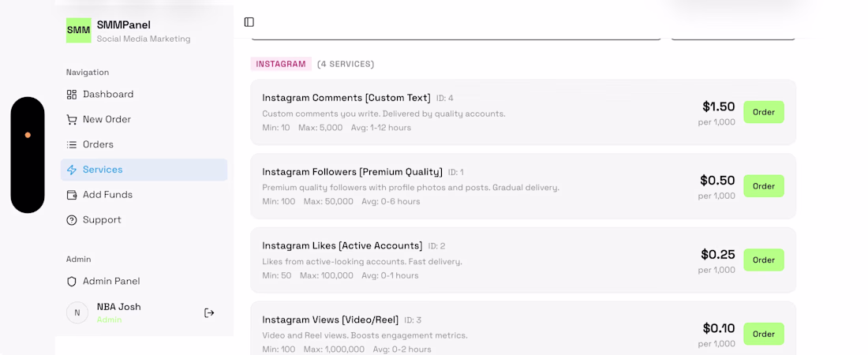
Task: Click the SMM logo icon
Action: 78,30
